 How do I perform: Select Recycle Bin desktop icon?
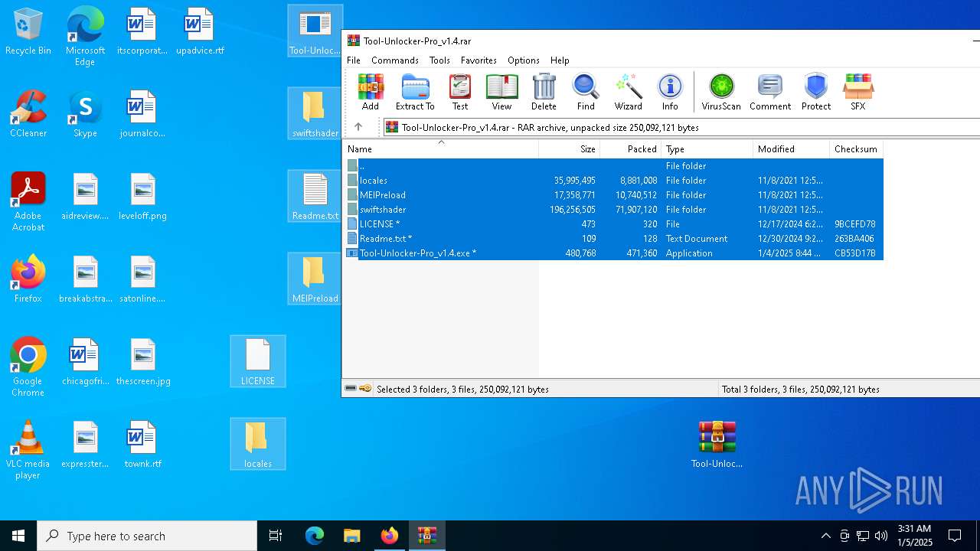tap(28, 32)
